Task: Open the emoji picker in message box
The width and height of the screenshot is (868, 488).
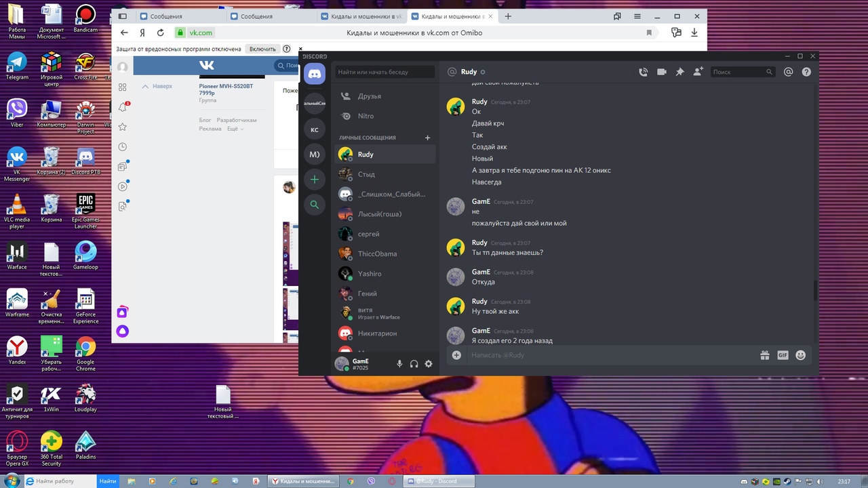Action: [x=801, y=355]
